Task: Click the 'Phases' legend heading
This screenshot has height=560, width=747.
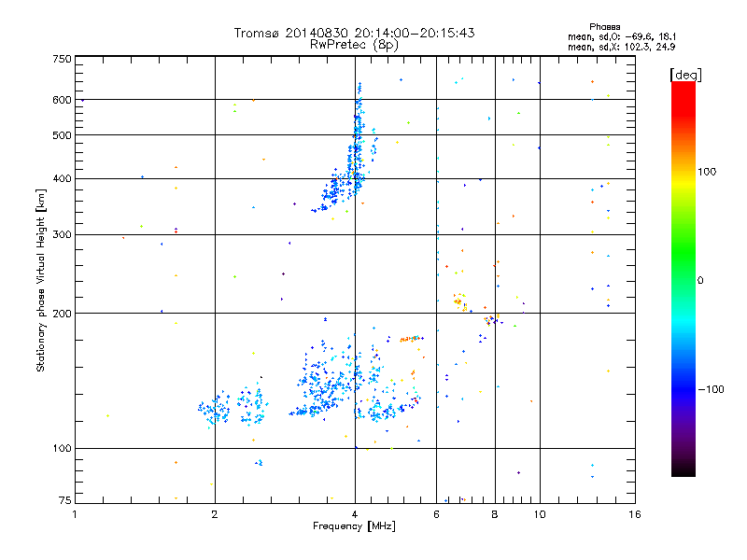Action: (x=604, y=27)
